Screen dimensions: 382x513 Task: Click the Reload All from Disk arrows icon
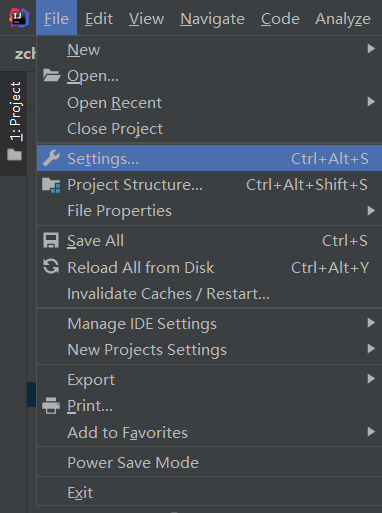pos(51,267)
